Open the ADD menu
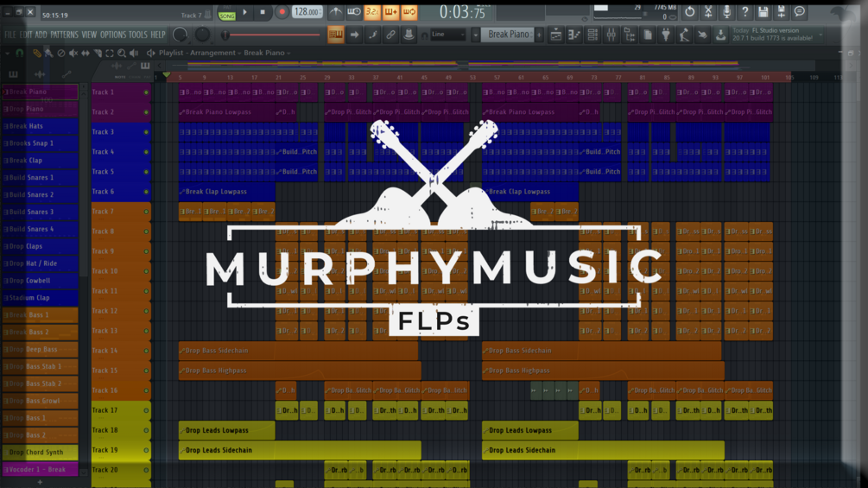The image size is (868, 488). click(x=41, y=35)
